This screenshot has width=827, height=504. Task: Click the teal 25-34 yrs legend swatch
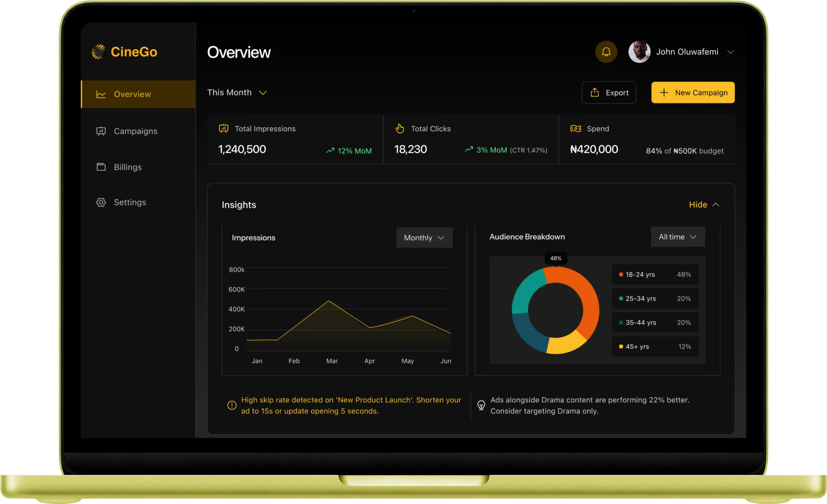[621, 298]
